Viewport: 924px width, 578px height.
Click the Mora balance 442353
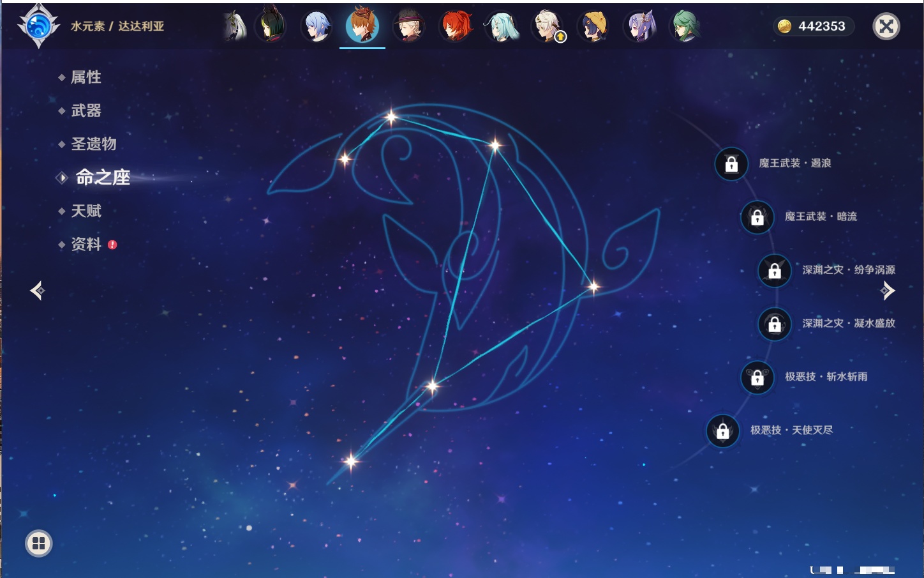click(x=821, y=26)
